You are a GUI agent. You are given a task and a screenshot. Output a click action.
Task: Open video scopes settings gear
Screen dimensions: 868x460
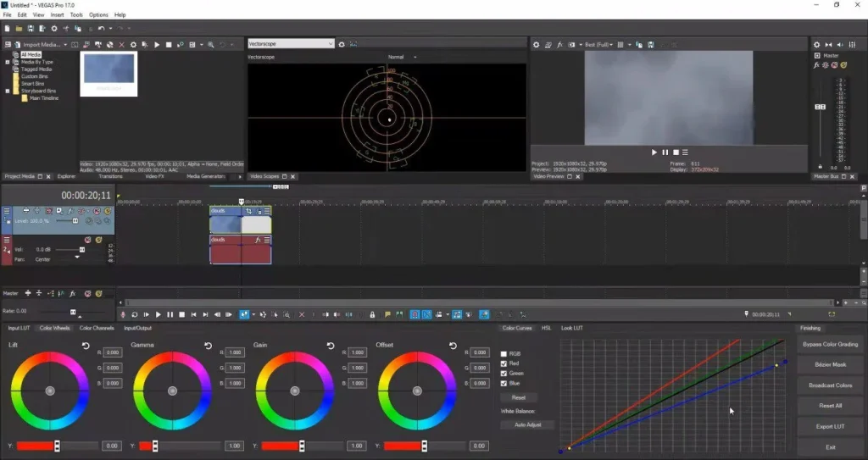[342, 44]
